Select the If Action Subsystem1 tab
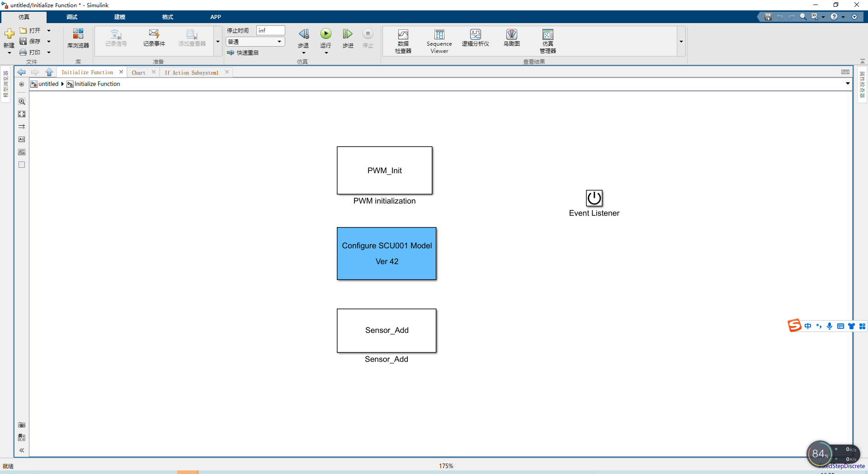Viewport: 868px width, 474px height. [191, 73]
